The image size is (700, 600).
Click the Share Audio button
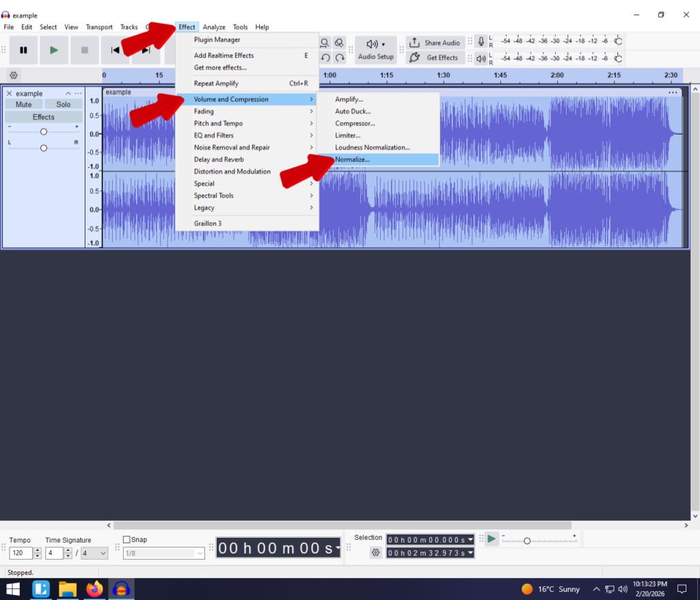pos(435,42)
